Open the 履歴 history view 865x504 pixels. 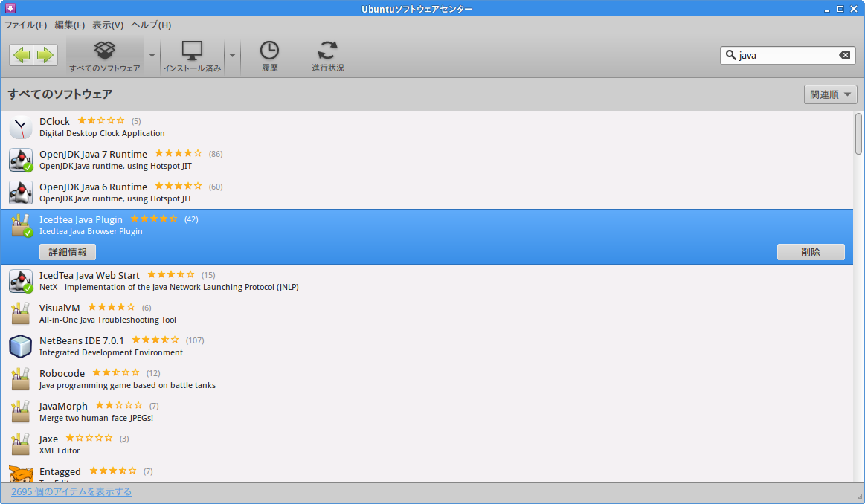point(268,56)
